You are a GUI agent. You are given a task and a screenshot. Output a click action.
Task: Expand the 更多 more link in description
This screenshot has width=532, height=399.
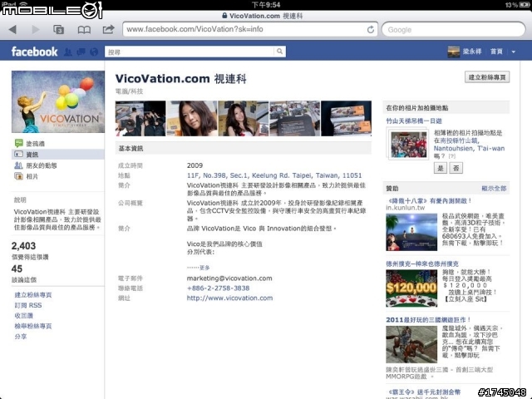click(x=204, y=268)
